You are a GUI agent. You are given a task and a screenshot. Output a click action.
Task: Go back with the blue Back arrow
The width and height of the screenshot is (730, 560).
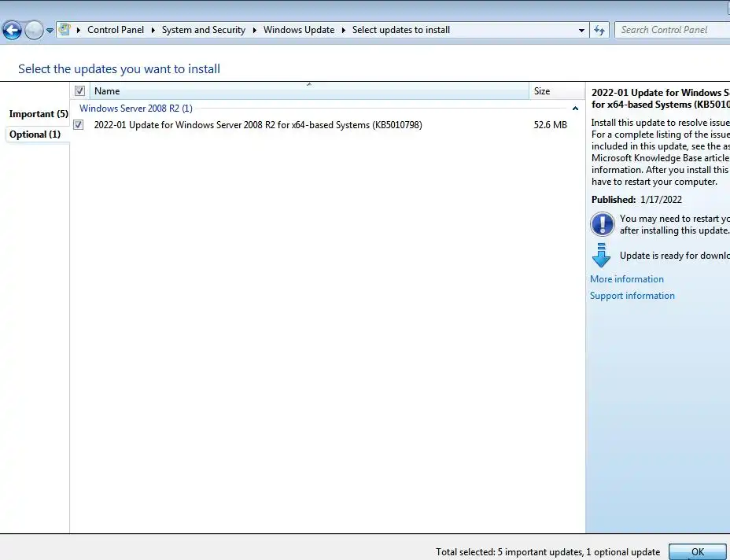(12, 30)
